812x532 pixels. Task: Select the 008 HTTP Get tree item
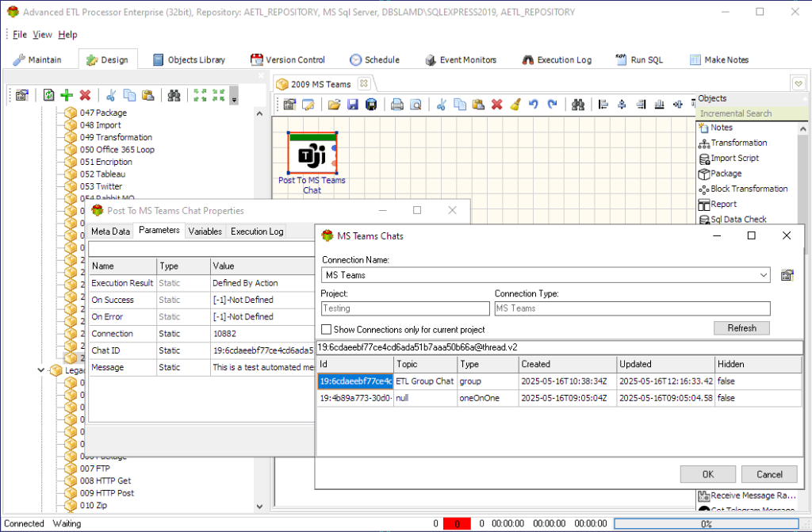[x=105, y=480]
